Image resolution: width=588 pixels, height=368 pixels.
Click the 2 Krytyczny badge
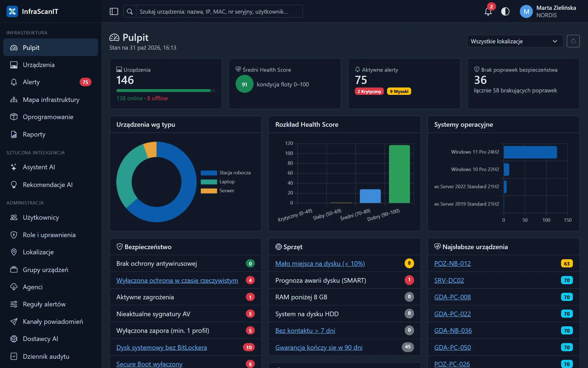tap(369, 91)
